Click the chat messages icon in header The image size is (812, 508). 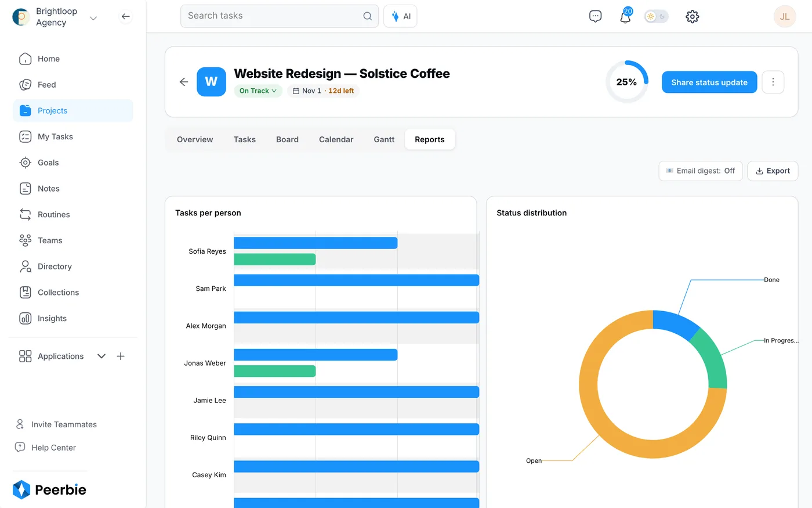(595, 16)
